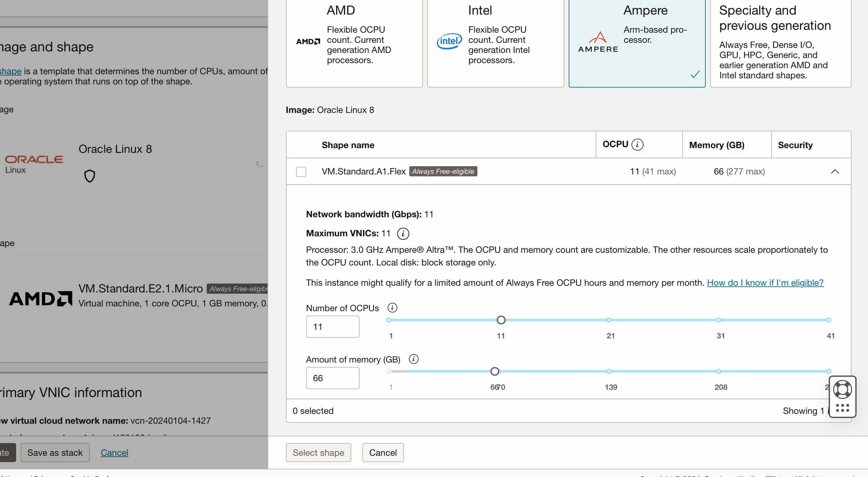This screenshot has width=868, height=477.
Task: Click the Cancel link in background page
Action: (114, 453)
